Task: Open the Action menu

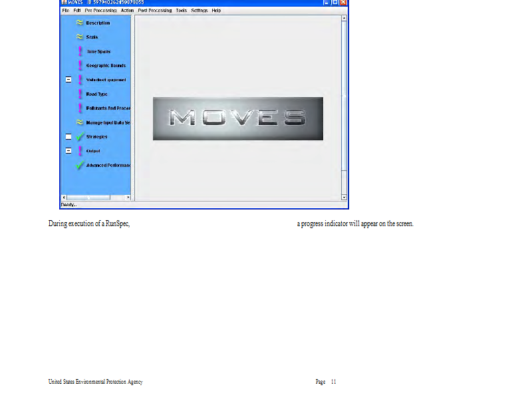Action: (127, 11)
